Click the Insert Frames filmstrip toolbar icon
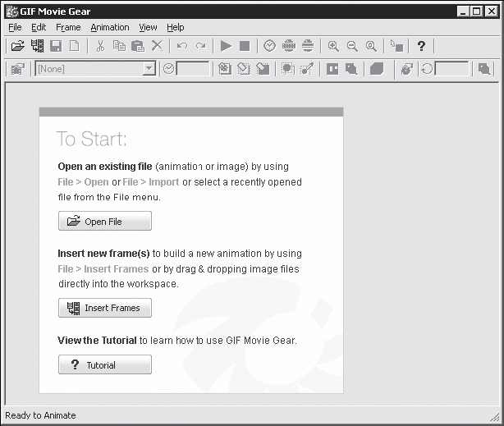Viewport: 504px width, 426px height. pos(37,47)
